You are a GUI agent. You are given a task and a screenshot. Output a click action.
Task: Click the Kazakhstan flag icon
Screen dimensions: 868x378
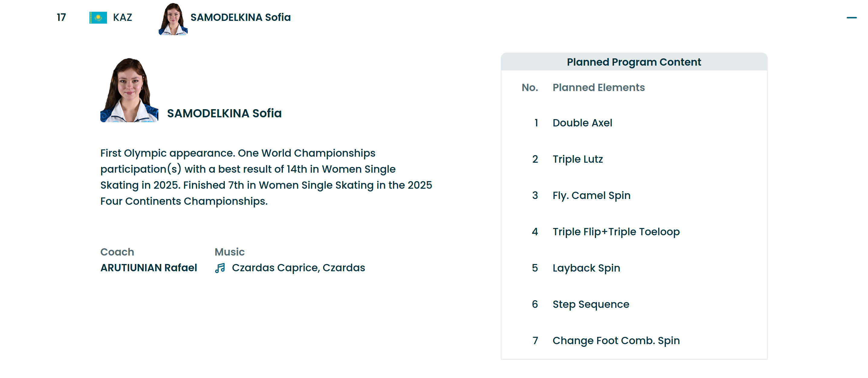(98, 18)
